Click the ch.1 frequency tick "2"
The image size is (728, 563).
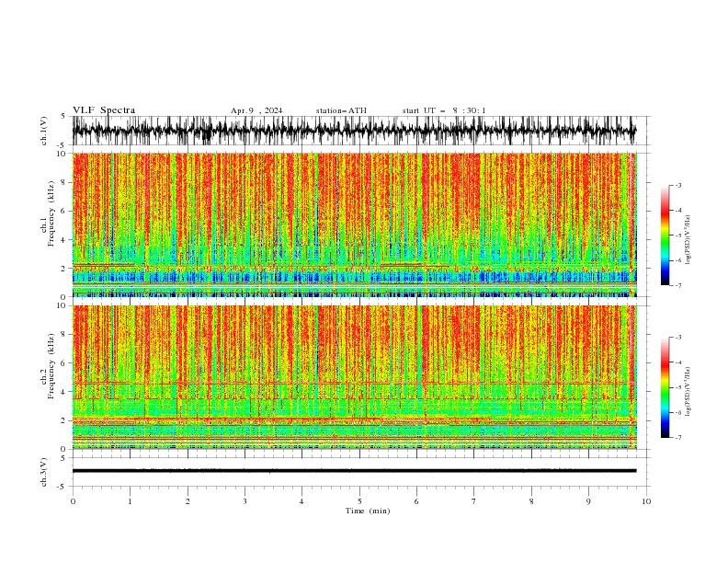pos(64,269)
